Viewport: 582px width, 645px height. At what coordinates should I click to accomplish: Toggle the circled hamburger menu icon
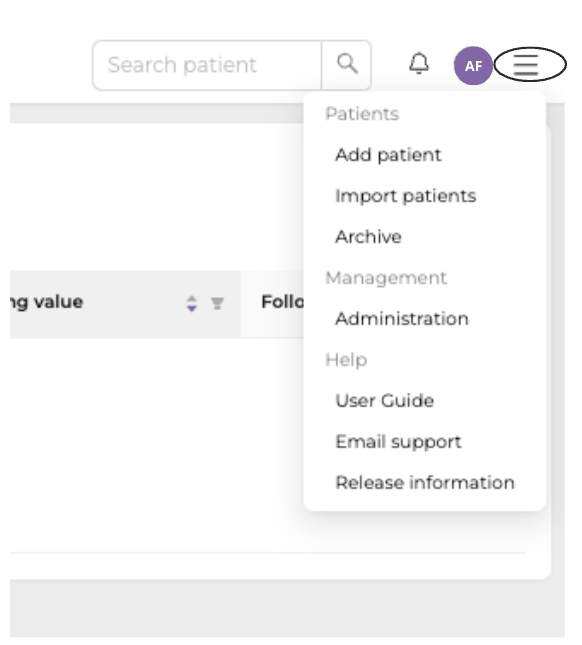click(x=526, y=65)
